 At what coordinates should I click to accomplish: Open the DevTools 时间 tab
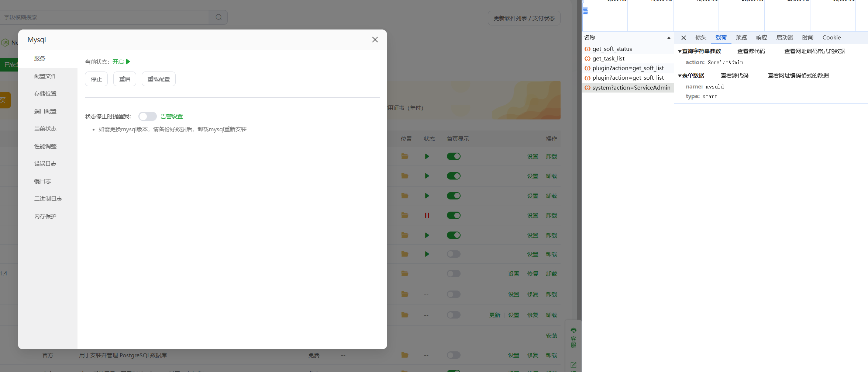[807, 38]
